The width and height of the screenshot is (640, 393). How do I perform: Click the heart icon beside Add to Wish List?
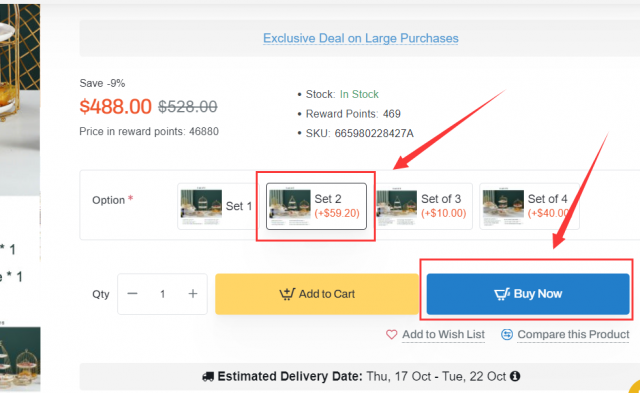[391, 335]
